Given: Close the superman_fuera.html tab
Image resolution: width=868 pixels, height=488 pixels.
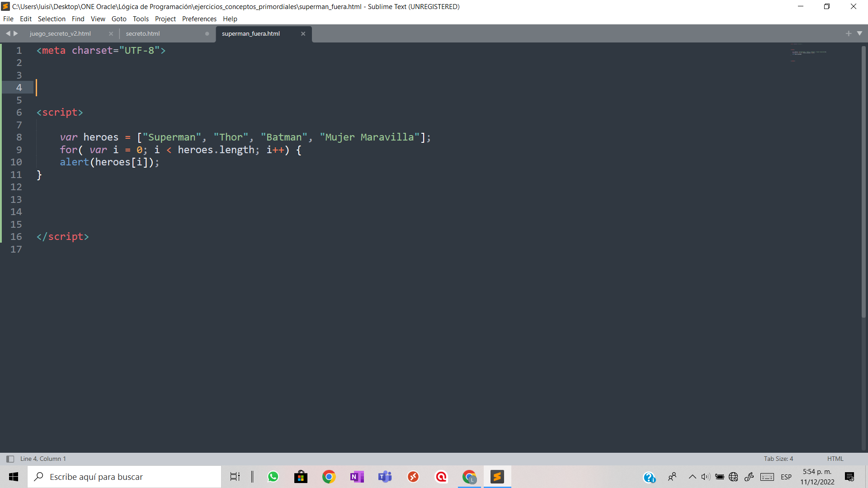Looking at the screenshot, I should tap(303, 34).
